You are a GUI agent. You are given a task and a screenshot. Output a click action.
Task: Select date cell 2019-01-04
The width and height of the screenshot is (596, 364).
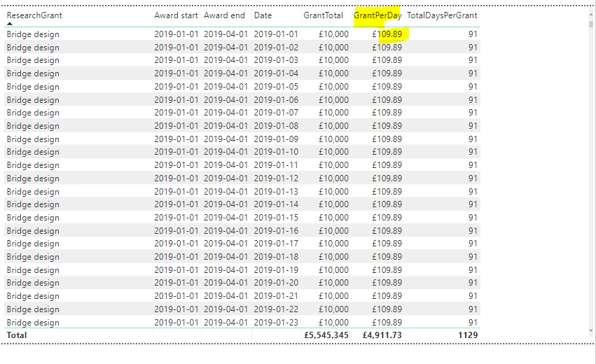pyautogui.click(x=276, y=73)
